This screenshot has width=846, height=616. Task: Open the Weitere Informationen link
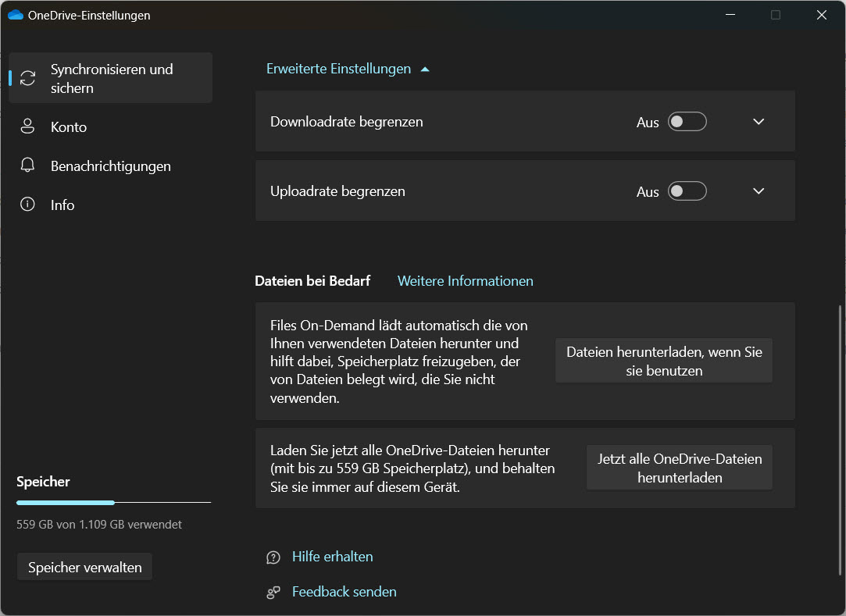(465, 280)
